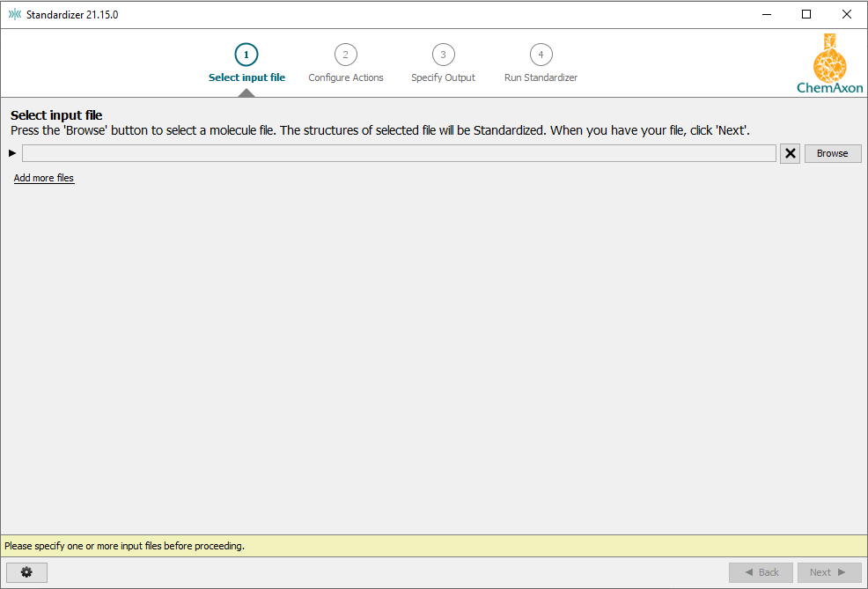Click the Next button
This screenshot has height=589, width=868.
[x=828, y=572]
